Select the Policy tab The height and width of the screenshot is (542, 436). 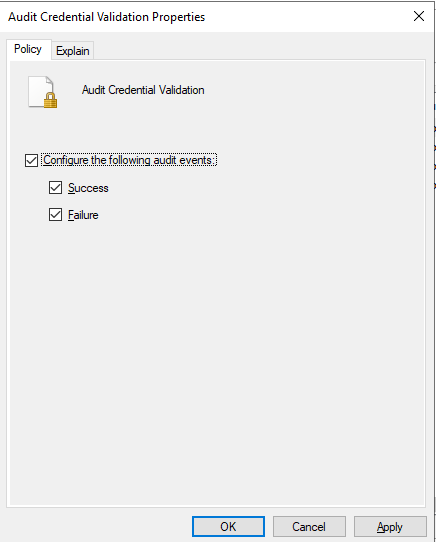[x=28, y=49]
